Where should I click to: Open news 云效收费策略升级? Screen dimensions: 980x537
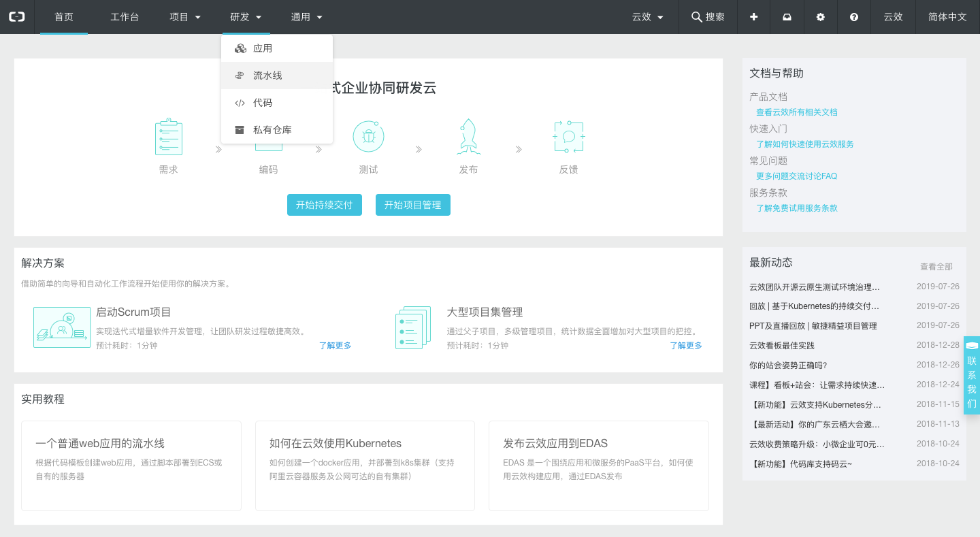point(817,444)
